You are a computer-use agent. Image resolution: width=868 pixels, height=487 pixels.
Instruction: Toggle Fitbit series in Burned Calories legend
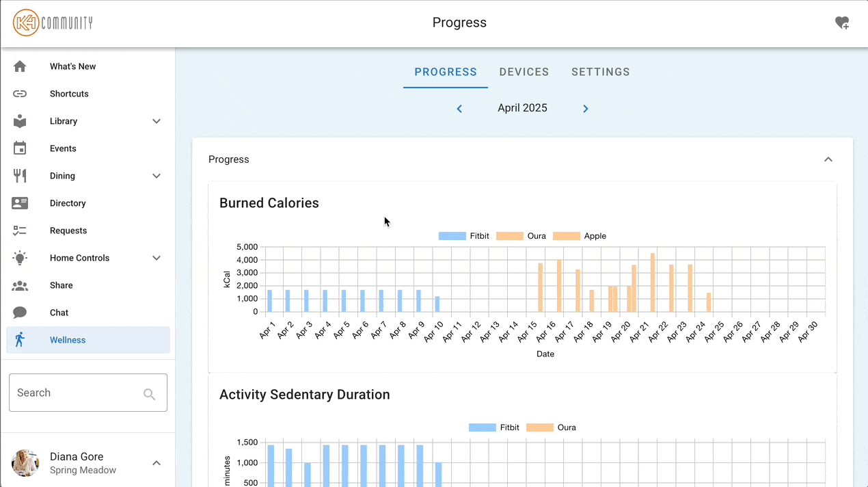(464, 236)
